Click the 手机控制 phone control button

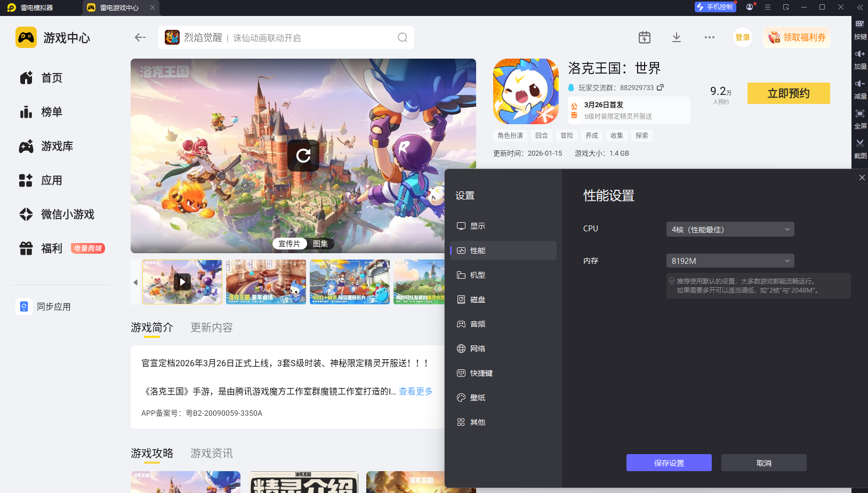point(715,7)
